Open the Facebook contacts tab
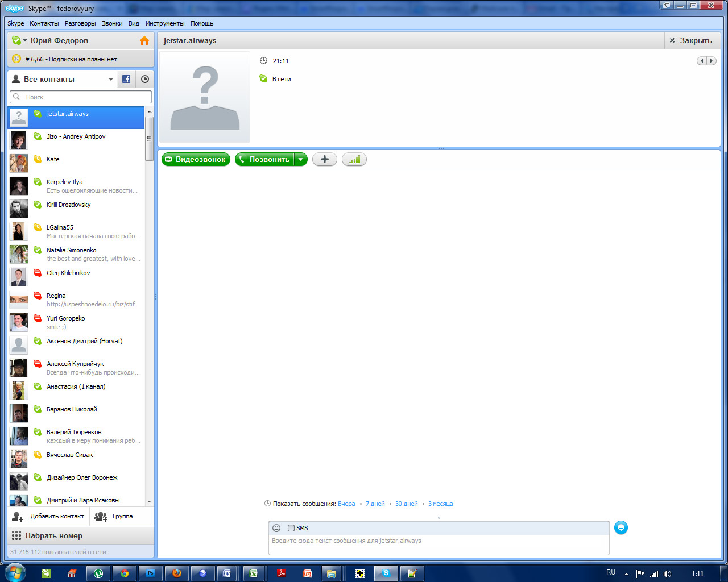Viewport: 728px width, 582px height. click(126, 79)
